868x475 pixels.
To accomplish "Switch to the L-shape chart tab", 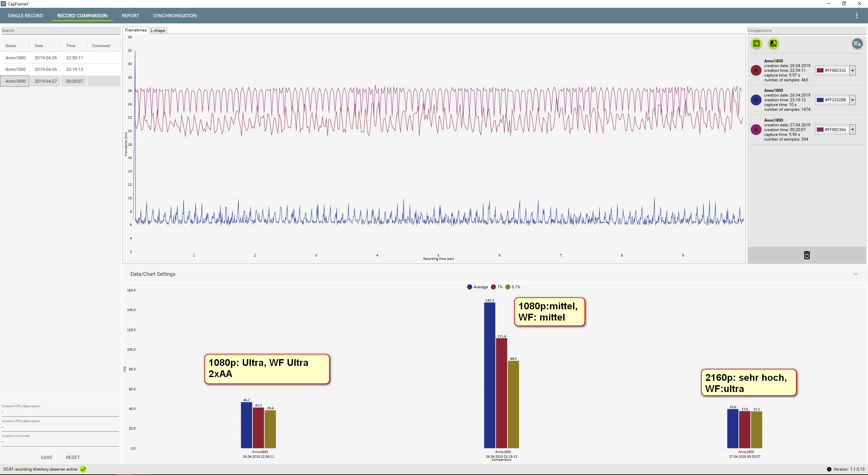I will [x=158, y=30].
